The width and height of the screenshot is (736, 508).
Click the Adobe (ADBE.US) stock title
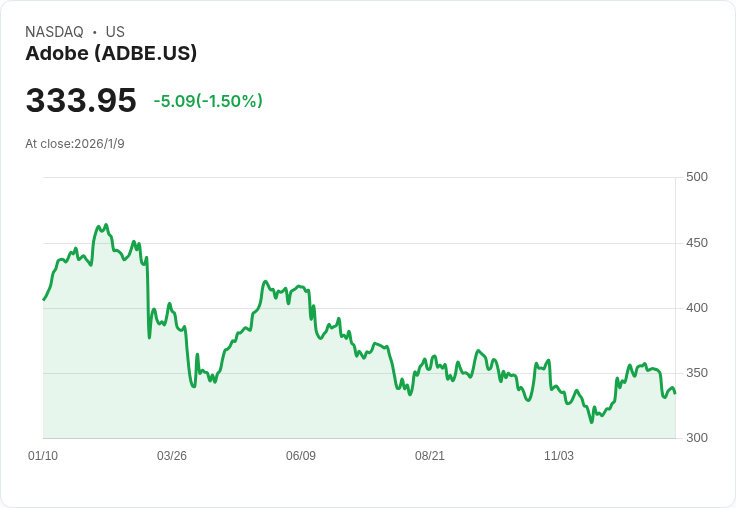tap(111, 53)
